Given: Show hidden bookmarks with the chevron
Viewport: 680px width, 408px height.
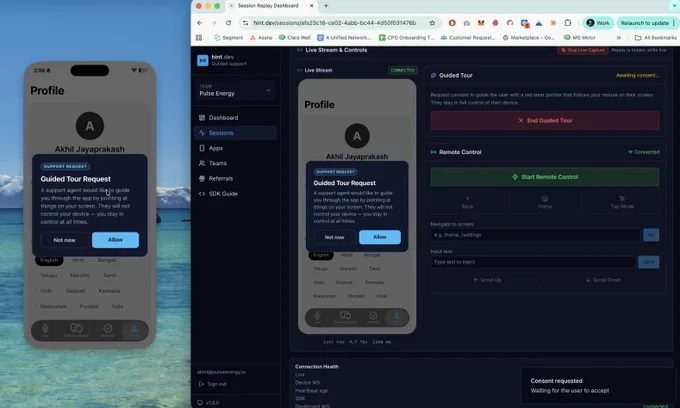Looking at the screenshot, I should [x=619, y=38].
